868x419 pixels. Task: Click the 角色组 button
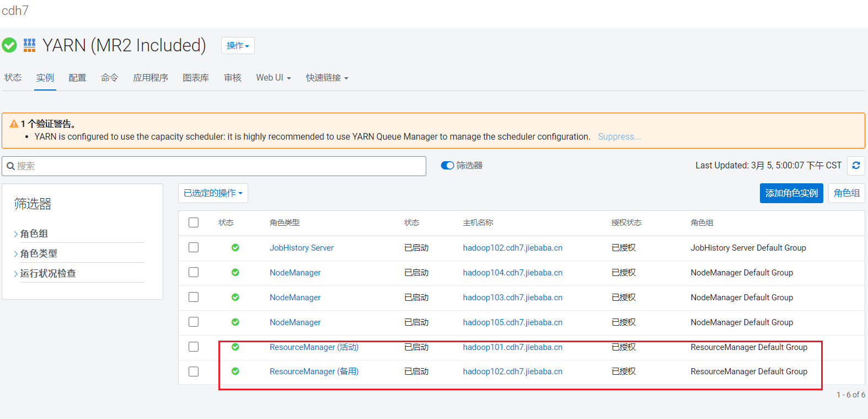coord(846,193)
